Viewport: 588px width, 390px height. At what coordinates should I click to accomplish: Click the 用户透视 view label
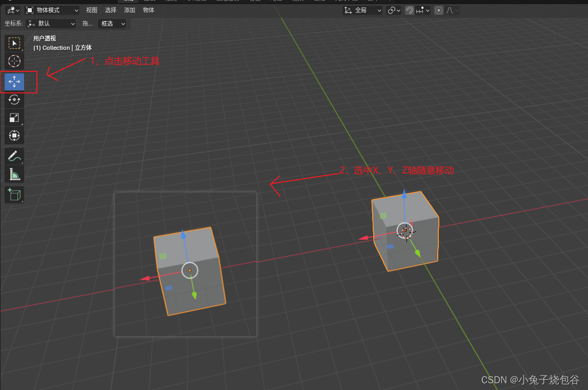(45, 38)
